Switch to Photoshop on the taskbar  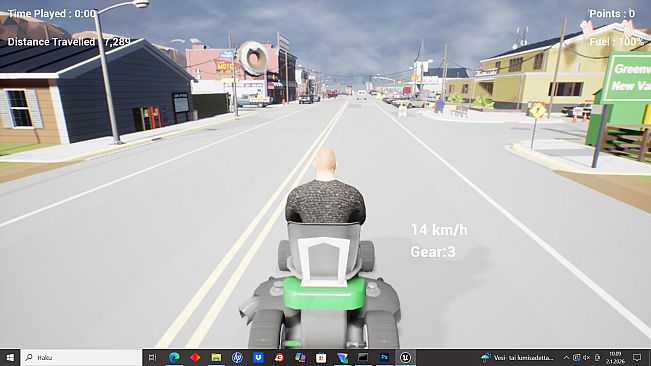pos(384,357)
